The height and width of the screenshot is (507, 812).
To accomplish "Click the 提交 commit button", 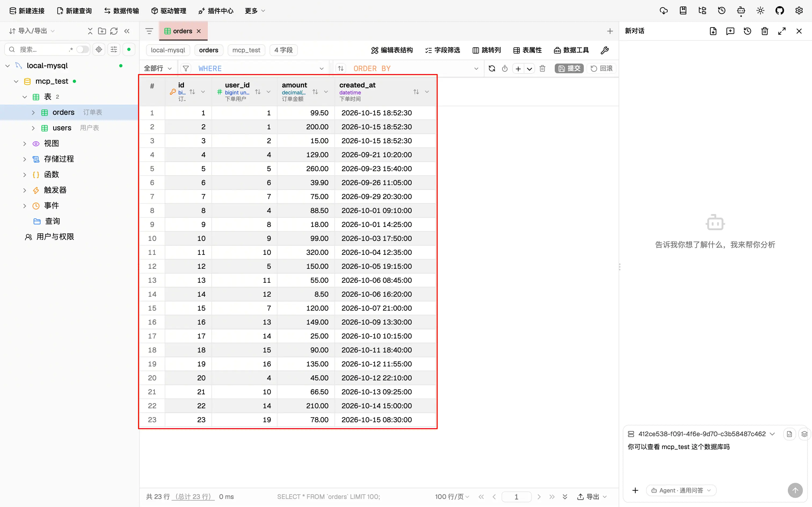I will tap(569, 68).
